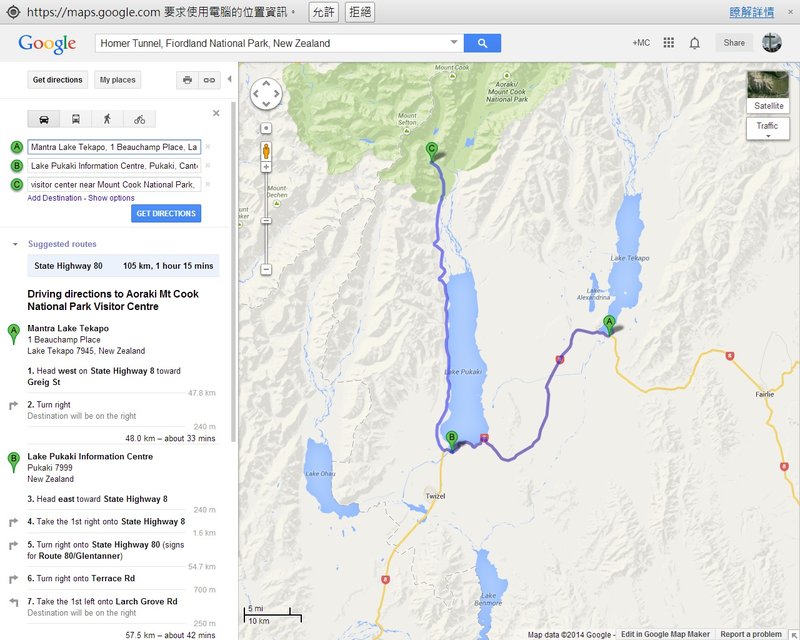Click the Street View pegman icon
Viewport: 800px width, 640px height.
pos(266,151)
